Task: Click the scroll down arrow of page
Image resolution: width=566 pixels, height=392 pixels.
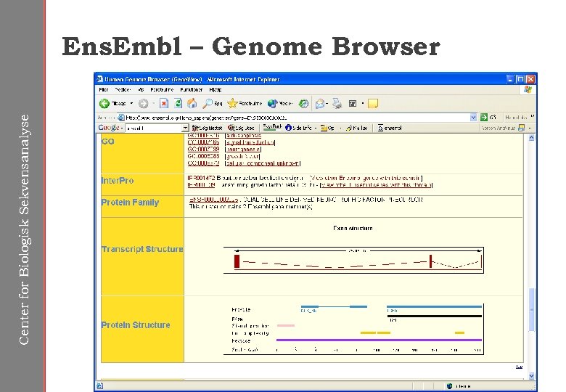Action: click(531, 376)
